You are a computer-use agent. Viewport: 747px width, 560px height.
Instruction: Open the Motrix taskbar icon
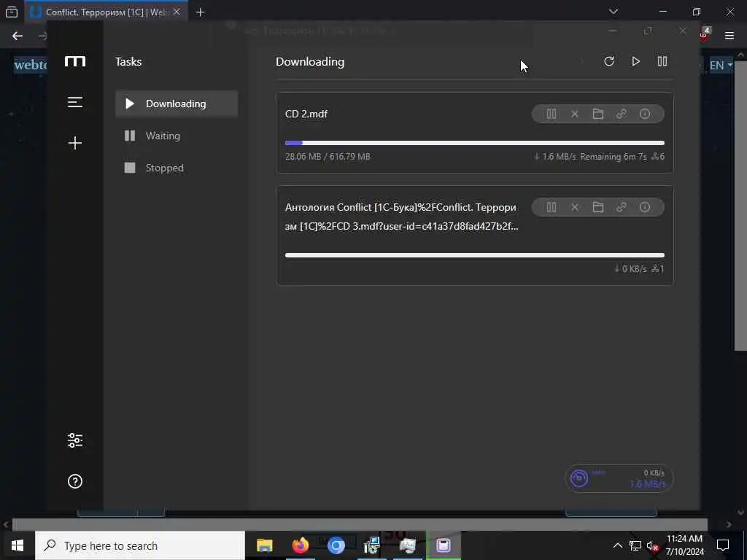click(x=444, y=545)
